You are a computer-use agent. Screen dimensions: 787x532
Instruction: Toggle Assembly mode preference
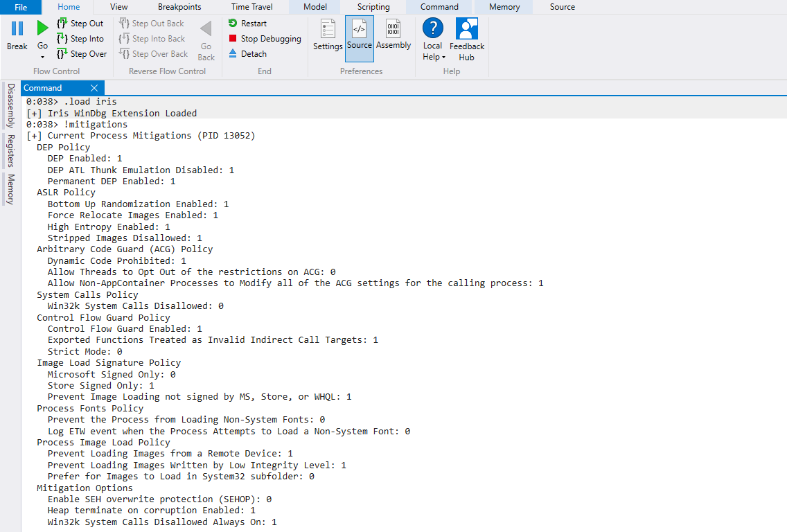pos(393,35)
